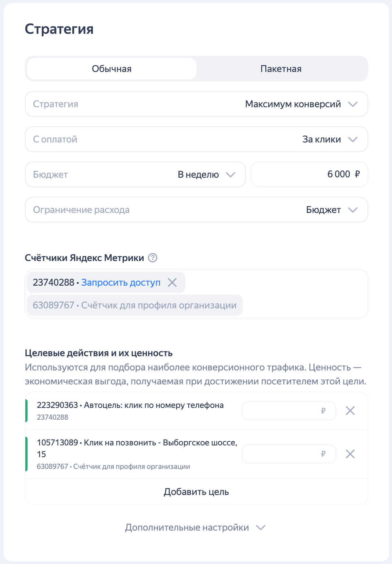Click Добавить цель button
Image resolution: width=392 pixels, height=564 pixels.
[196, 492]
